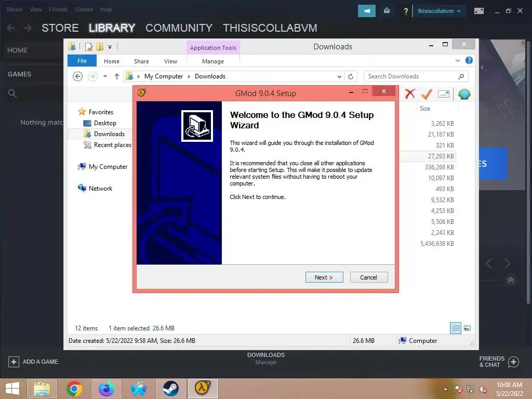The width and height of the screenshot is (532, 399).
Task: Click Steam library search magnifier
Action: (12, 94)
